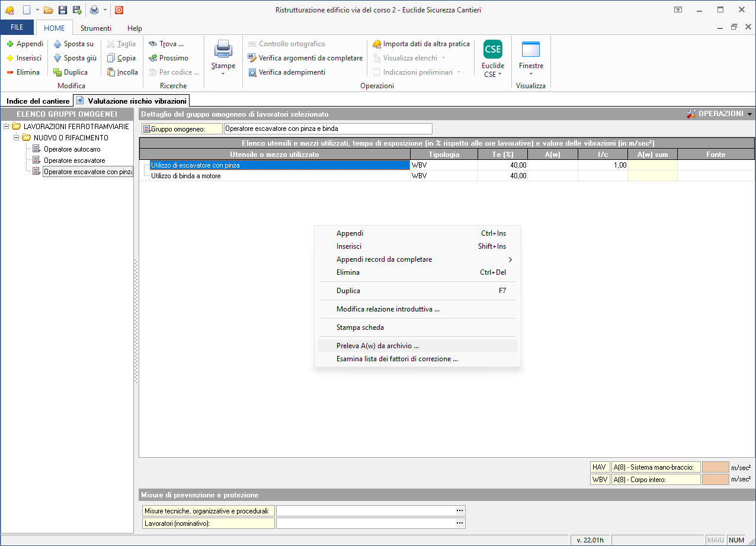Screen dimensions: 756x546
Task: Switch to Indice del cantiere tab
Action: coord(38,101)
